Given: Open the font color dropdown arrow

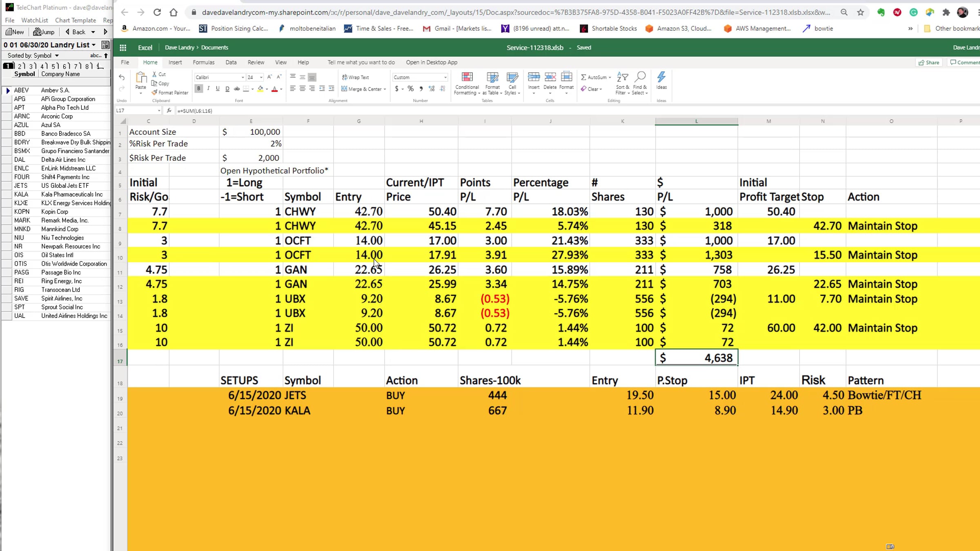Looking at the screenshot, I should [281, 89].
